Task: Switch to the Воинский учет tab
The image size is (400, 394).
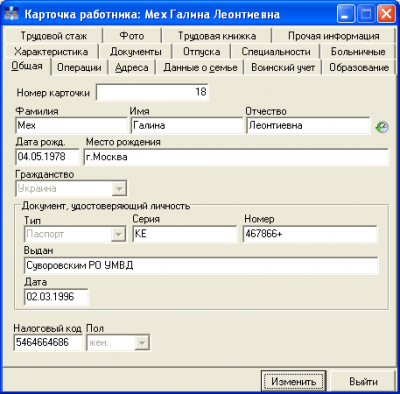Action: coord(283,67)
